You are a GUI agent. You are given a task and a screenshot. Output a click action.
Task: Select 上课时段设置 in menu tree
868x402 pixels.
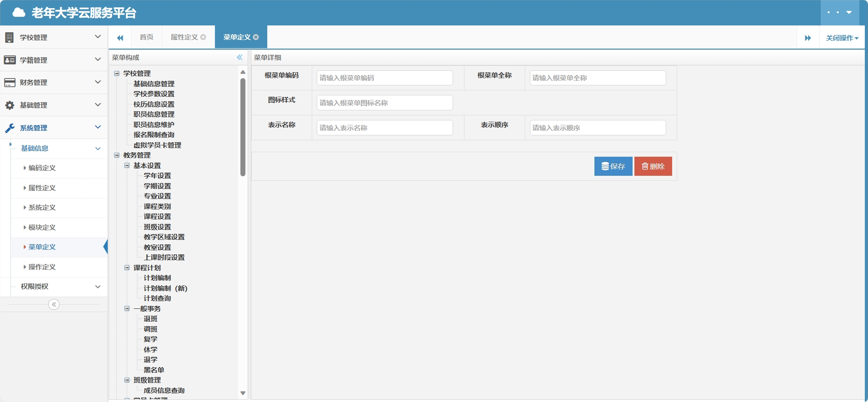coord(164,257)
